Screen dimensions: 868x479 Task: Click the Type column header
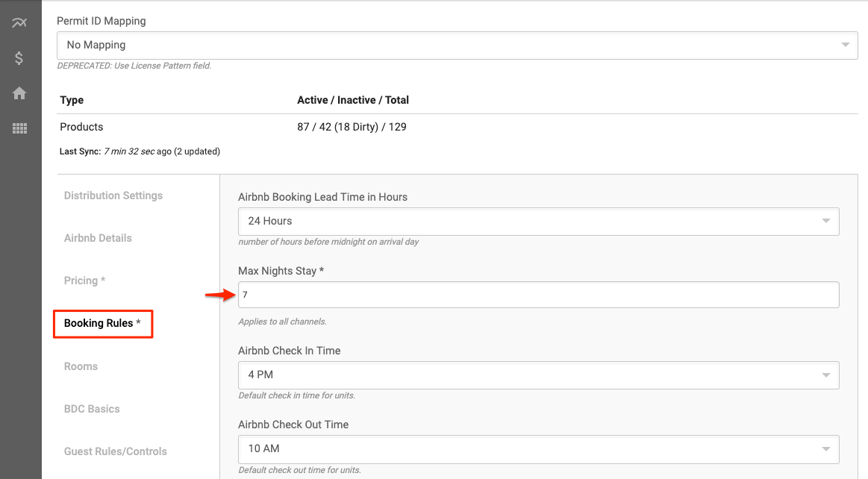(x=72, y=100)
